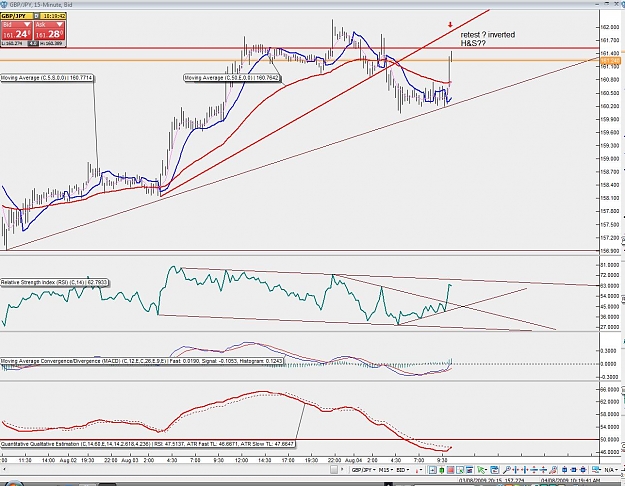Click the magnifier zoom icon
The width and height of the screenshot is (625, 486).
click(507, 470)
